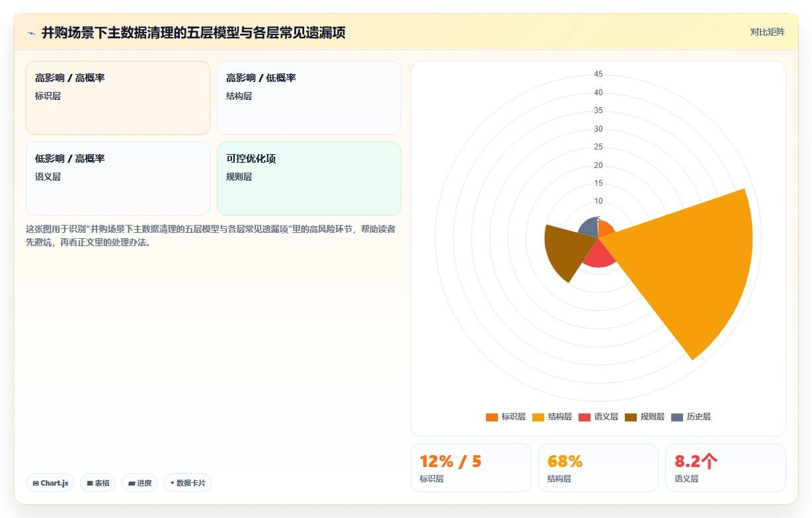Click the axis label 40 on chart
This screenshot has height=518, width=812.
point(598,93)
